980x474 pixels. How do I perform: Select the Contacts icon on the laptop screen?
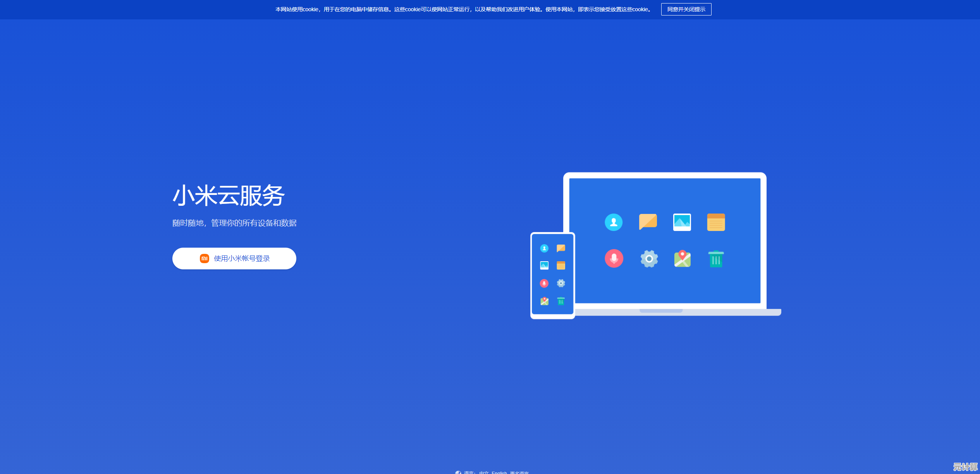(x=614, y=222)
